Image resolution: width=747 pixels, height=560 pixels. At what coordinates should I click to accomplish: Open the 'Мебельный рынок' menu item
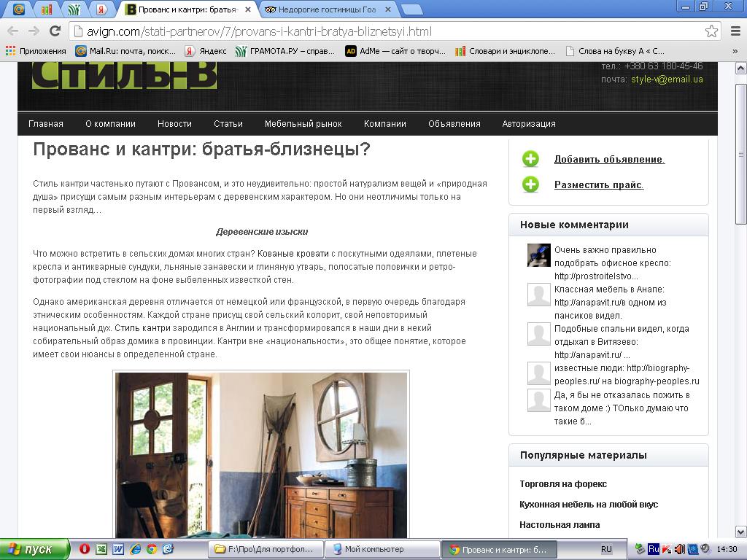[x=303, y=124]
